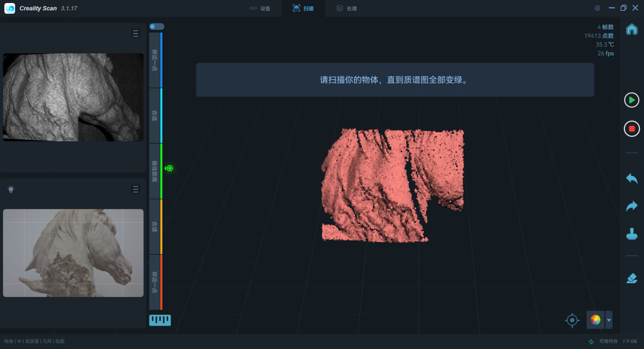Toggle the light bulb icon above RGB preview
Screen dimensions: 644x349
[x=11, y=189]
